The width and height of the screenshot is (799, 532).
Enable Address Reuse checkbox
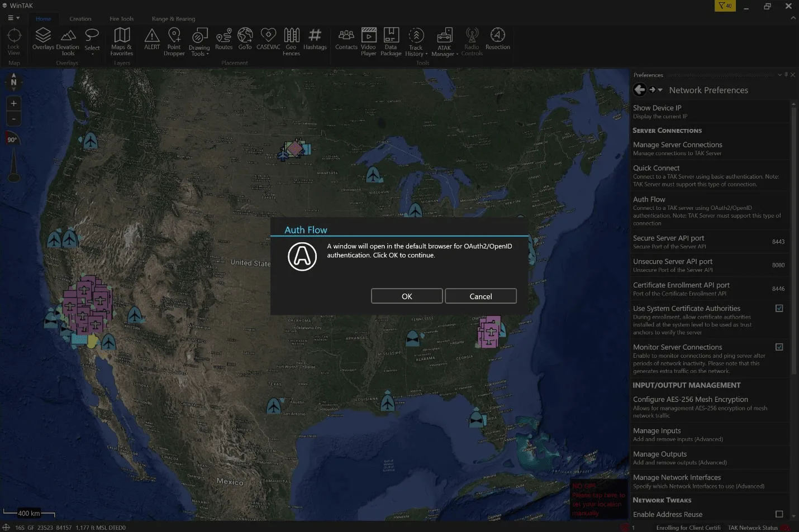(x=779, y=514)
